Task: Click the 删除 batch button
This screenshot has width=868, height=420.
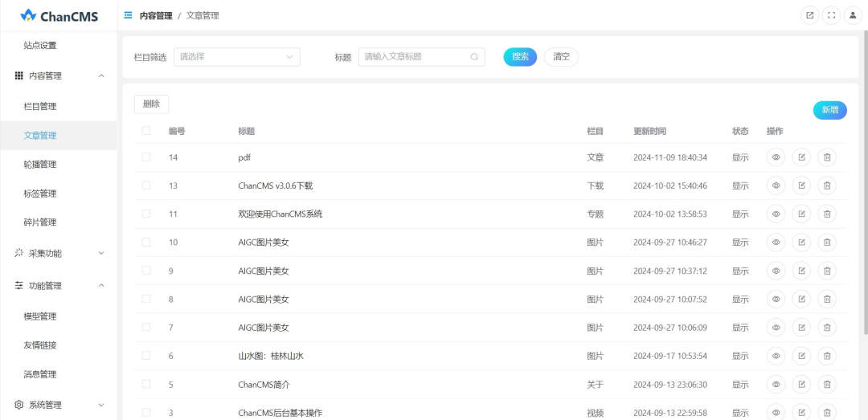Action: [x=151, y=104]
